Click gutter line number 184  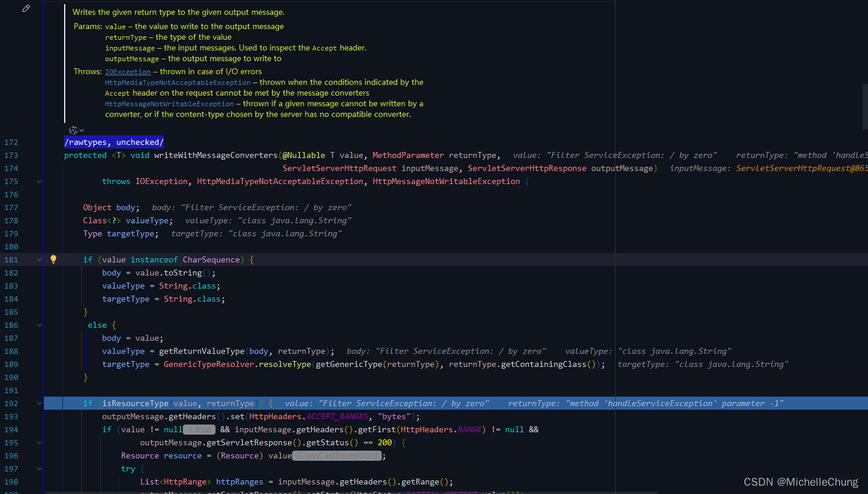click(x=11, y=299)
